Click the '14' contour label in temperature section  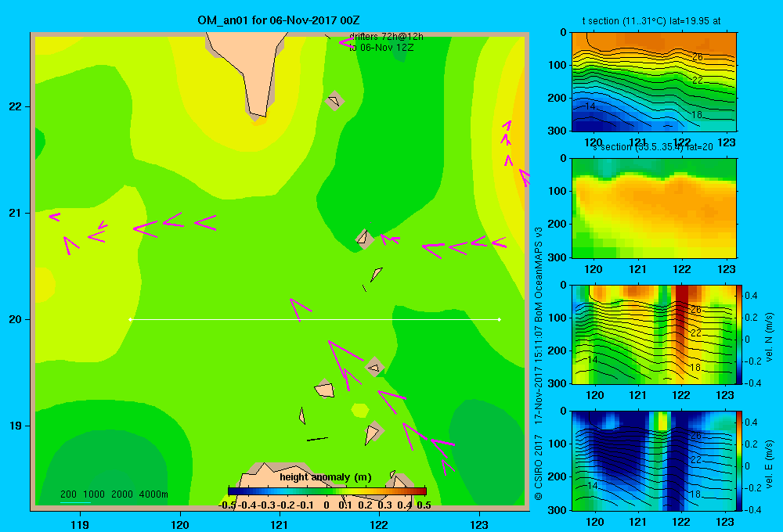click(x=590, y=106)
